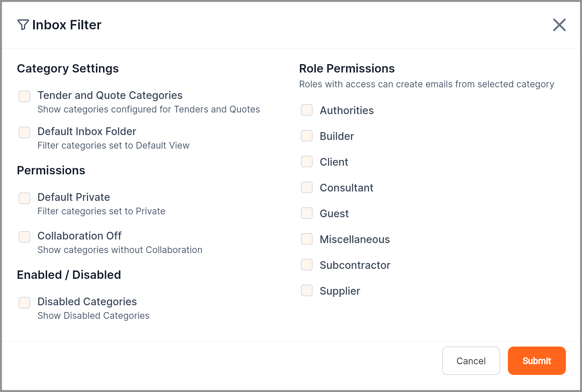This screenshot has height=392, width=582.
Task: Check the Miscellaneous role checkbox
Action: point(306,239)
